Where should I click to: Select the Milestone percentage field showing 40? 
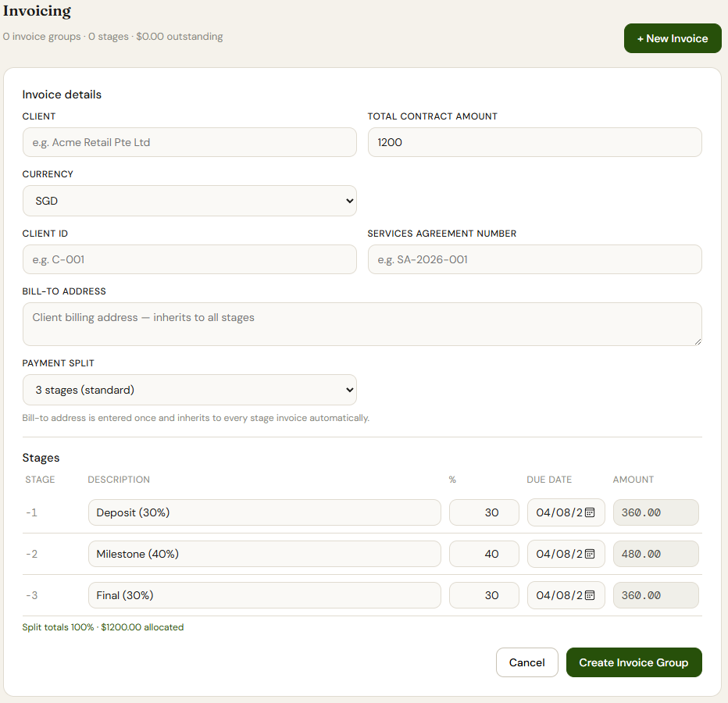click(484, 554)
